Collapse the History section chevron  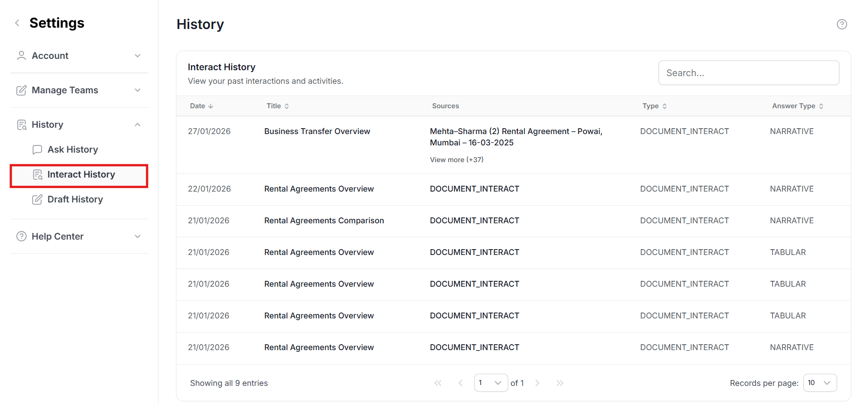tap(138, 125)
